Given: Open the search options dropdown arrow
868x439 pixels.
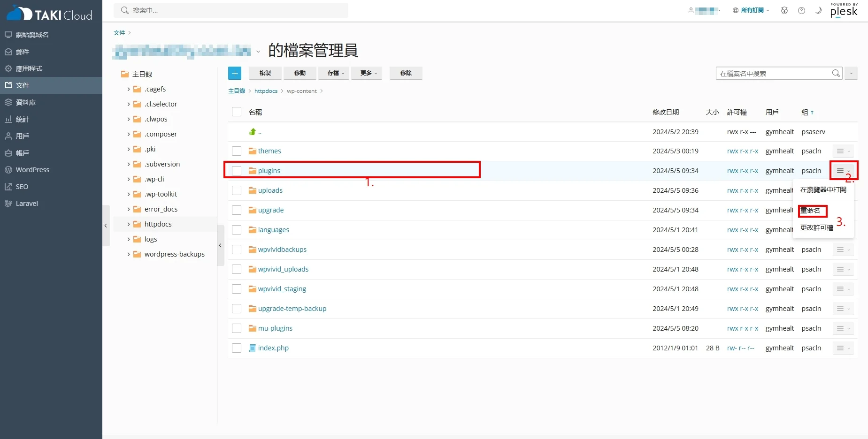Looking at the screenshot, I should click(851, 73).
